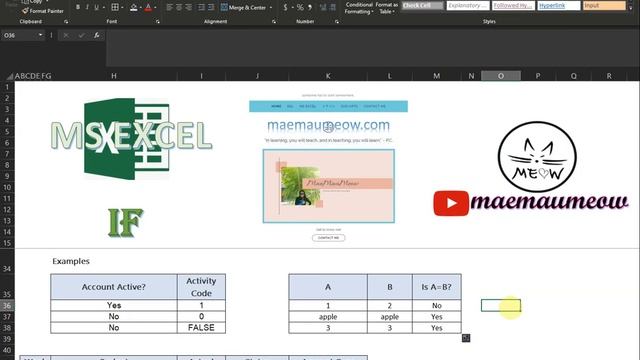Select row 36 header
This screenshot has height=360, width=640.
tap(7, 306)
